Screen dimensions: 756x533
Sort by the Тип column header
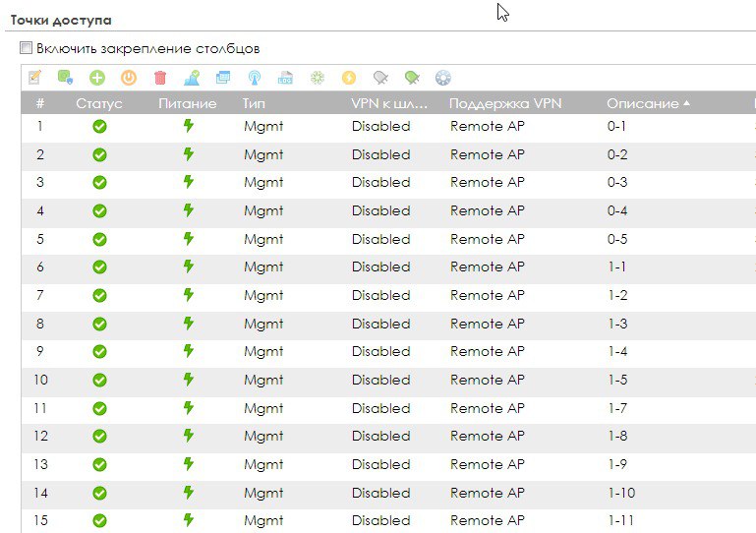tap(254, 103)
